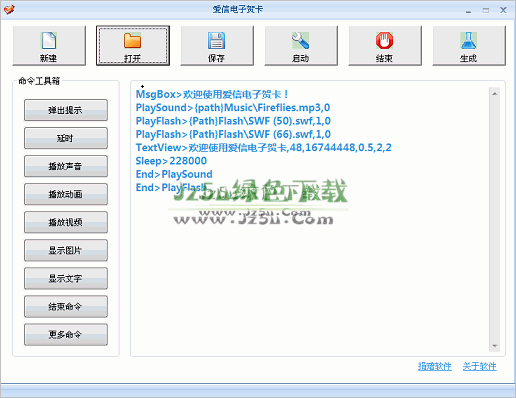Screen dimensions: 516x398
Task: Click the script editor's scroll down arrow
Action: [495, 346]
